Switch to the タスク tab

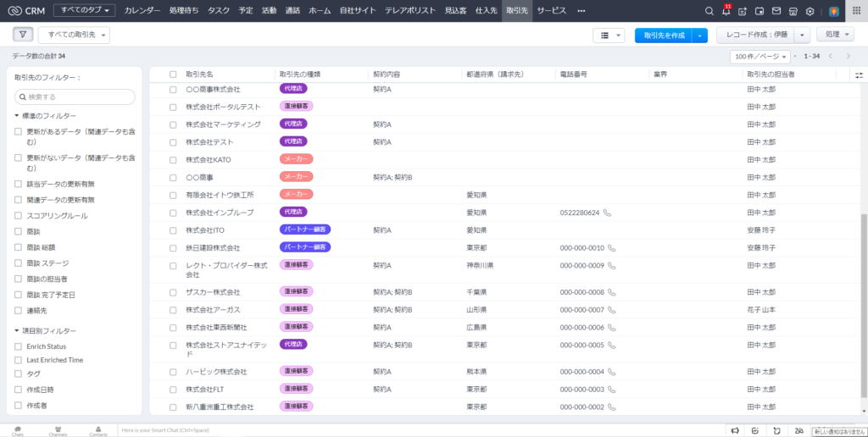pyautogui.click(x=219, y=11)
